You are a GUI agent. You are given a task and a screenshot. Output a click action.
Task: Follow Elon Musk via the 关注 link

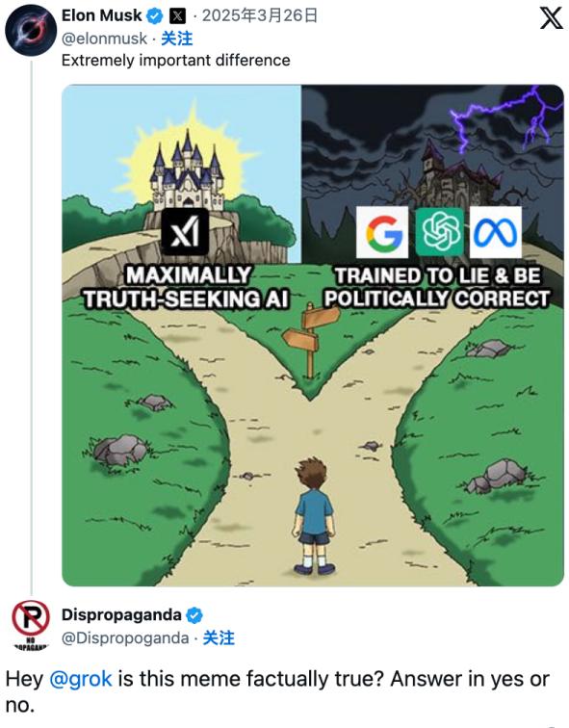(x=176, y=39)
